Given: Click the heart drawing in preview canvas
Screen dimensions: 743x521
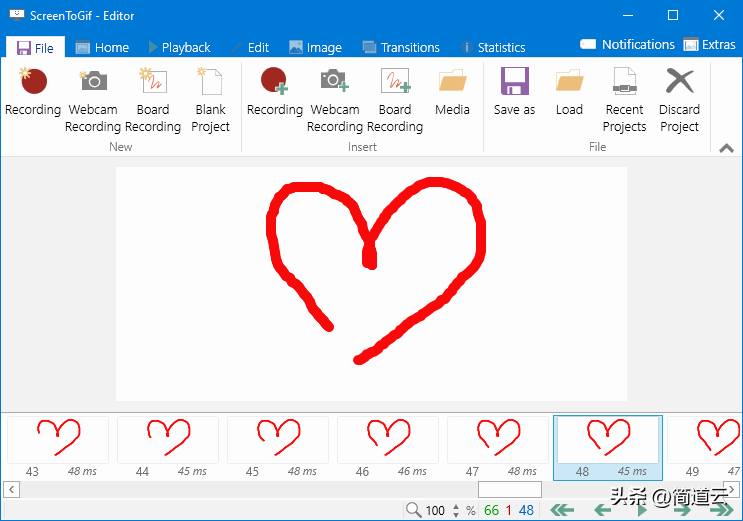Looking at the screenshot, I should [x=376, y=270].
